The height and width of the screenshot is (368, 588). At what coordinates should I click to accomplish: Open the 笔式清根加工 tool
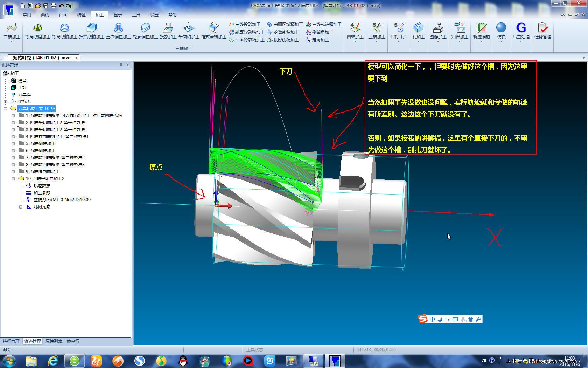[213, 28]
